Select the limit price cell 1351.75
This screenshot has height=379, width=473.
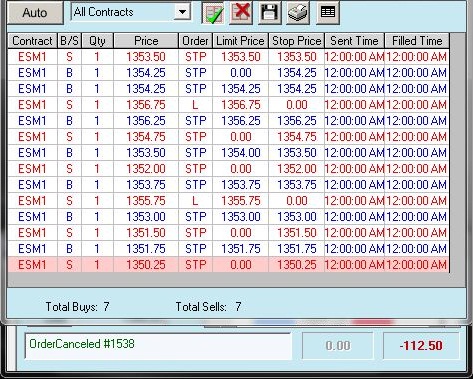tap(240, 249)
